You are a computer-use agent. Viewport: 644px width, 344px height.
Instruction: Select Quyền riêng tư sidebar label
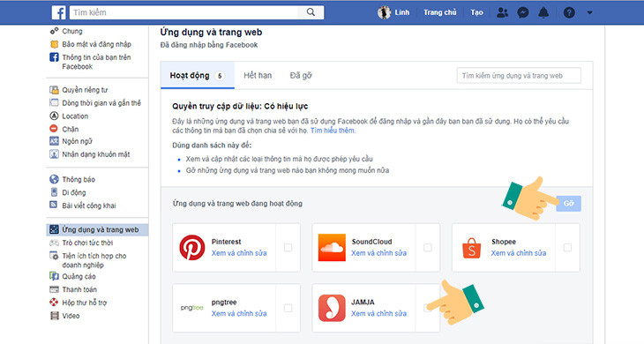(x=85, y=90)
